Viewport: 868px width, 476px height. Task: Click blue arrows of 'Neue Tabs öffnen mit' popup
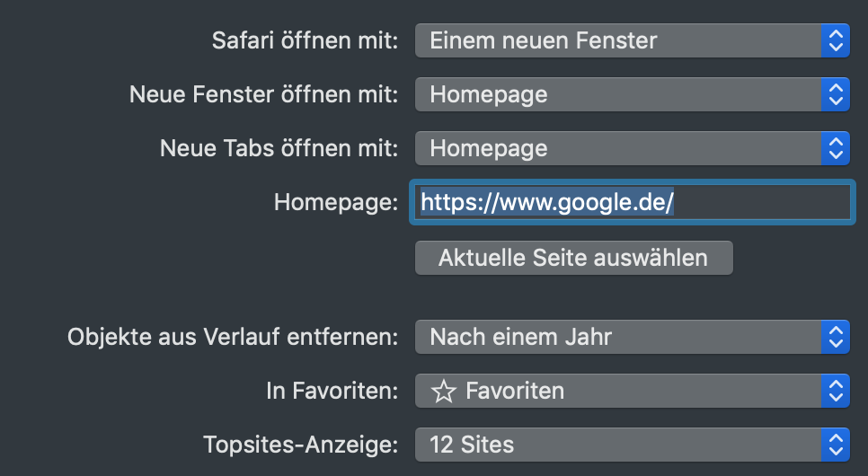(836, 147)
